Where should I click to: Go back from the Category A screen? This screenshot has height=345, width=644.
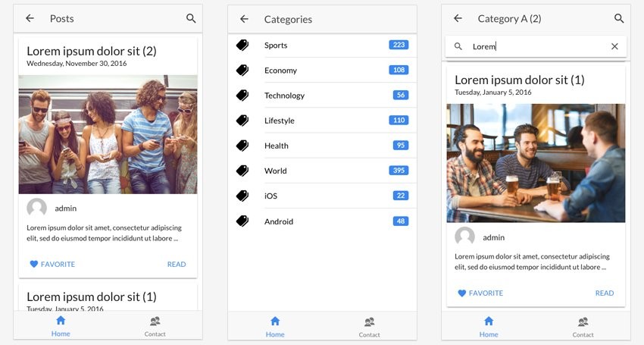(458, 18)
